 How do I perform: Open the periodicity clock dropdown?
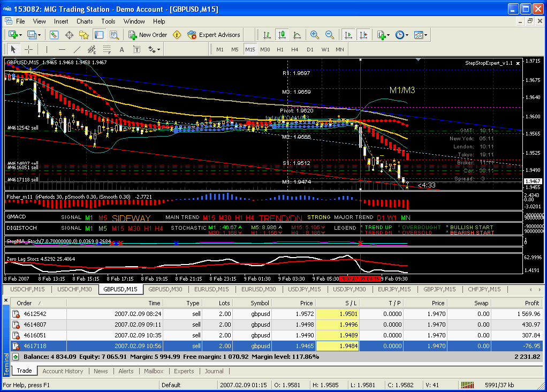[x=401, y=35]
